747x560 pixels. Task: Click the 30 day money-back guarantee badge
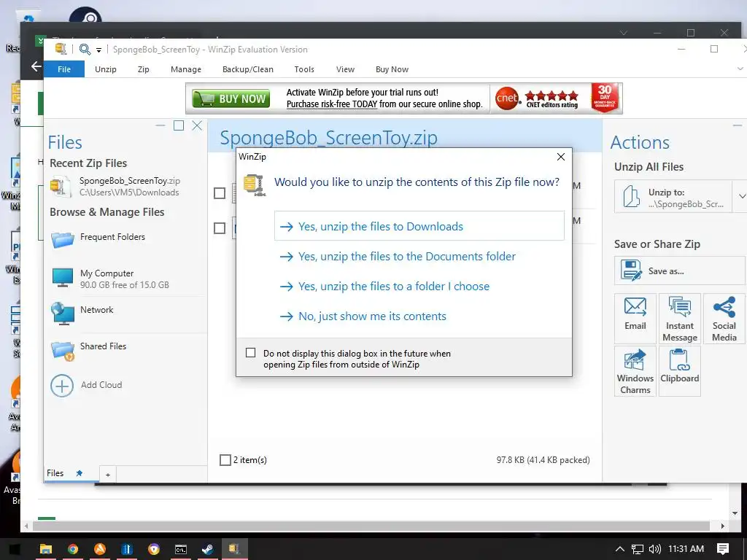coord(605,98)
